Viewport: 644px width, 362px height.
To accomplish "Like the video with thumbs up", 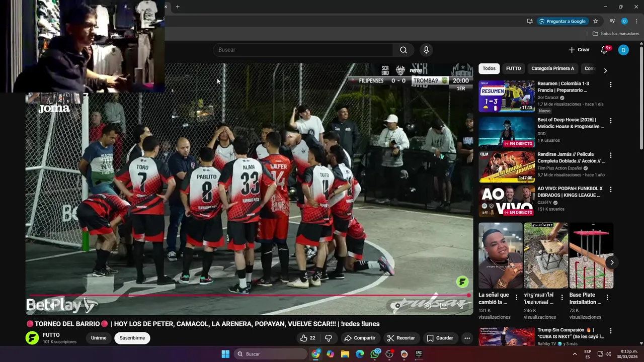I will (x=307, y=338).
